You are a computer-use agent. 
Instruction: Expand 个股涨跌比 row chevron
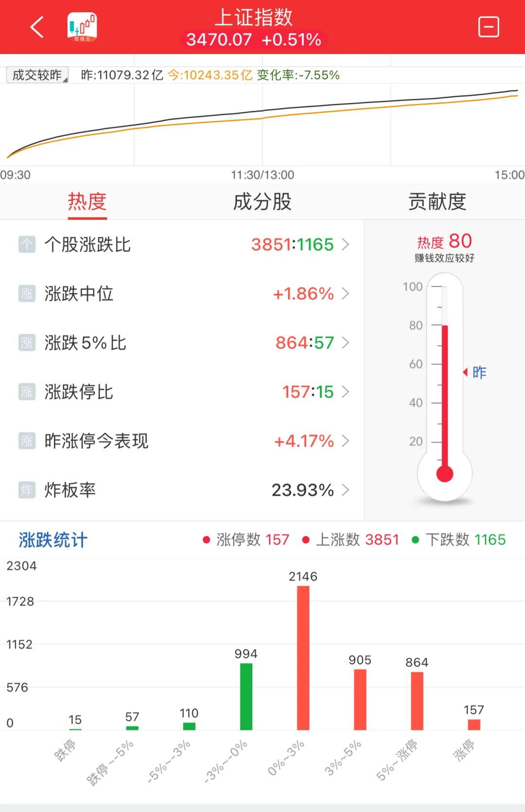tap(346, 244)
